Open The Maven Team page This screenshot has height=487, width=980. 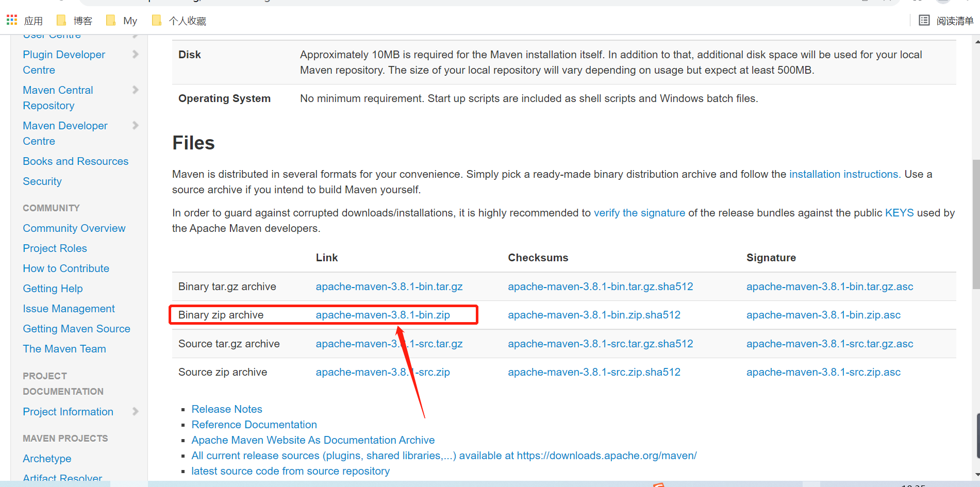64,349
